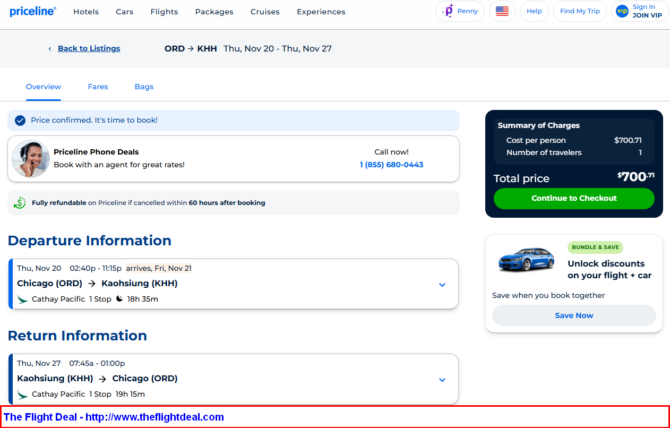The width and height of the screenshot is (670, 428).
Task: Click the Total price $700.71 amount
Action: coord(636,177)
